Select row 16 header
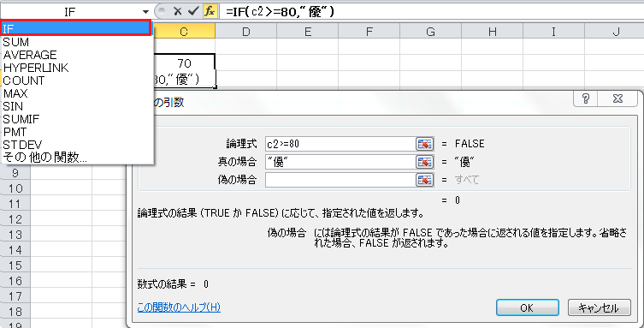644x328 pixels. tap(15, 281)
